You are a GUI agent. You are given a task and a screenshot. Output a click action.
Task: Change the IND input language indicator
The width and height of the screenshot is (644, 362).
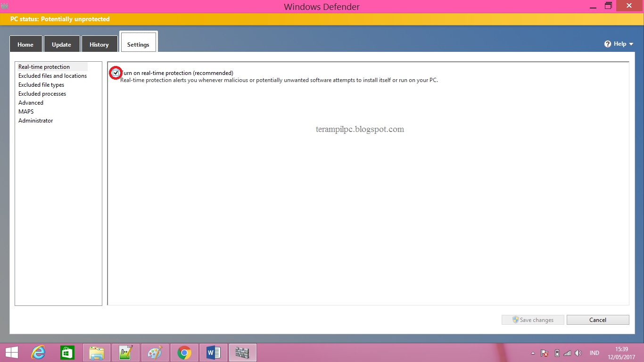click(x=594, y=353)
